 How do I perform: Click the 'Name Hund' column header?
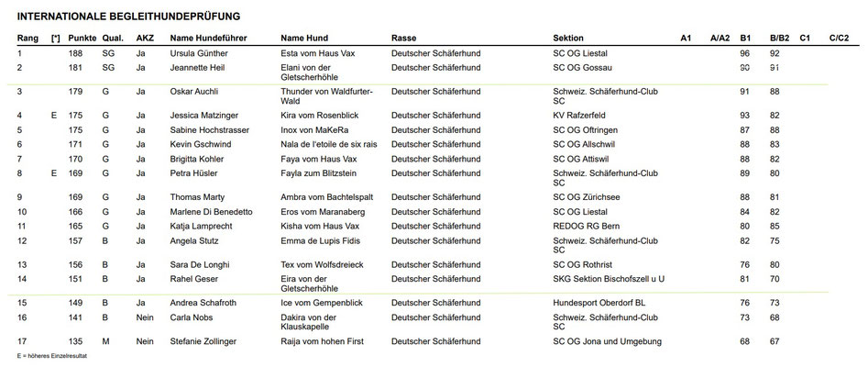pyautogui.click(x=304, y=39)
